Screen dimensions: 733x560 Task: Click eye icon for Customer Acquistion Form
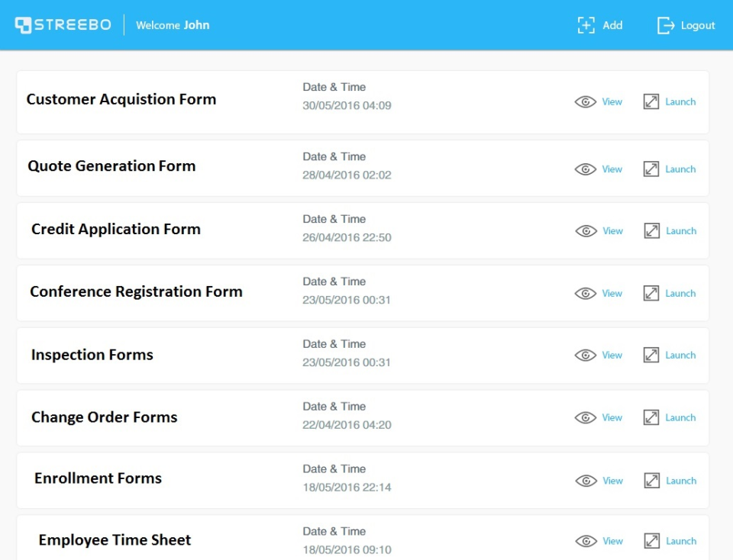[x=586, y=101]
